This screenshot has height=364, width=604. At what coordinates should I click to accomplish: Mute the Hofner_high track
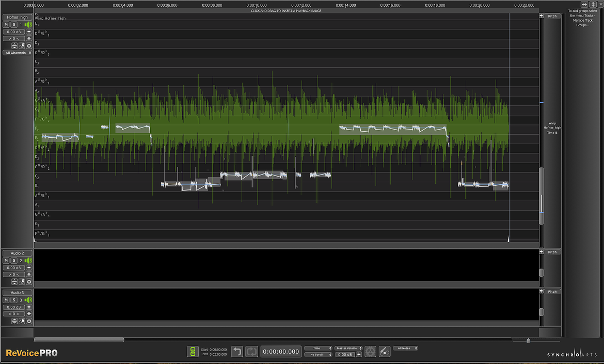pyautogui.click(x=6, y=25)
